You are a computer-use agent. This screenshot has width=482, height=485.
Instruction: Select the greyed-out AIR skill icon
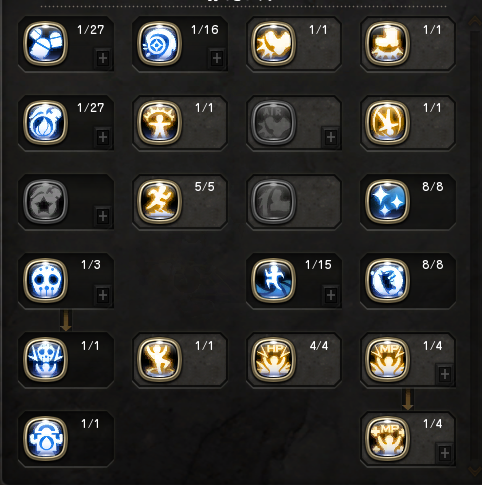click(x=273, y=122)
